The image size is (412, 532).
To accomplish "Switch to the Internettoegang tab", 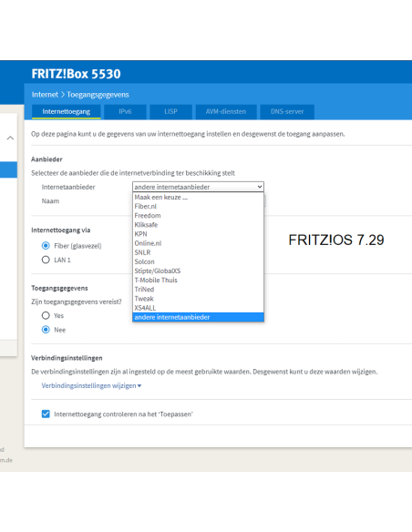I will click(x=67, y=112).
